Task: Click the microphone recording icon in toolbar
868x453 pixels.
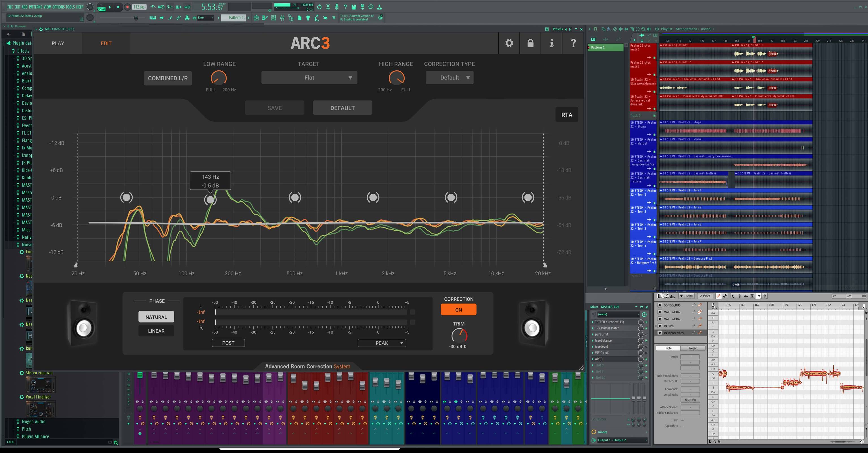Action: [337, 7]
